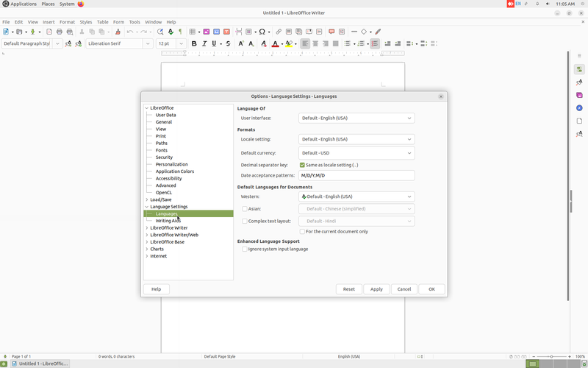
Task: Check Ignore system input language
Action: 245,249
